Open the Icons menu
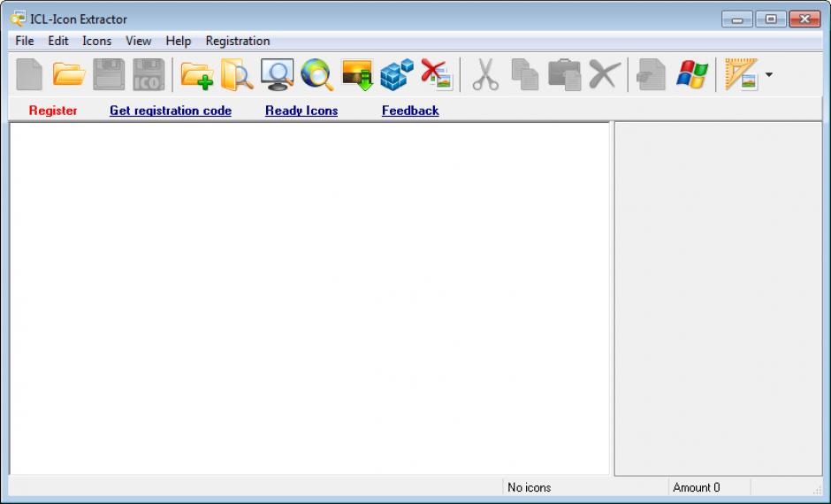The width and height of the screenshot is (831, 504). click(97, 41)
